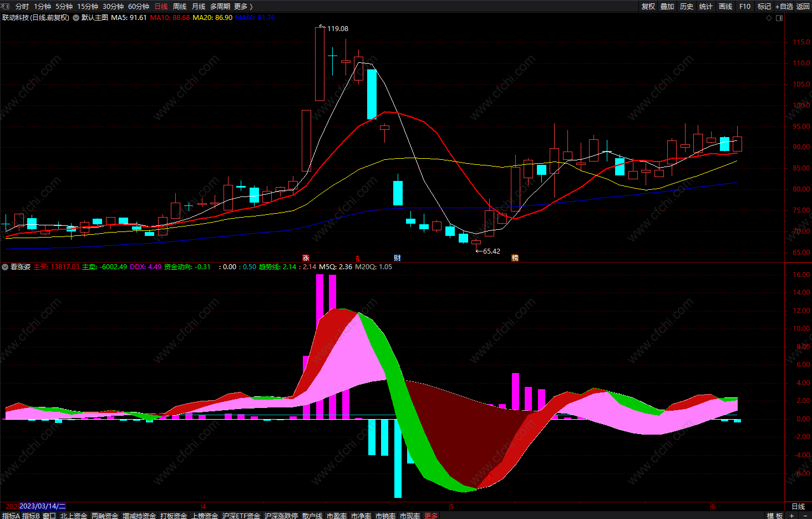Screen dimensions: 812x519
Task: Click the 榜 ranking marker
Action: pos(515,258)
